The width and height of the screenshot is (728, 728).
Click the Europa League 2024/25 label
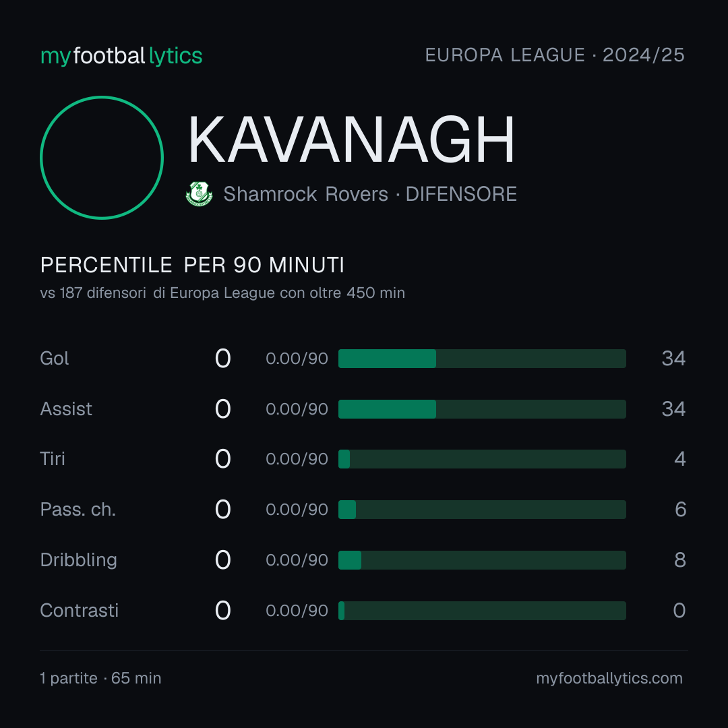coord(555,55)
